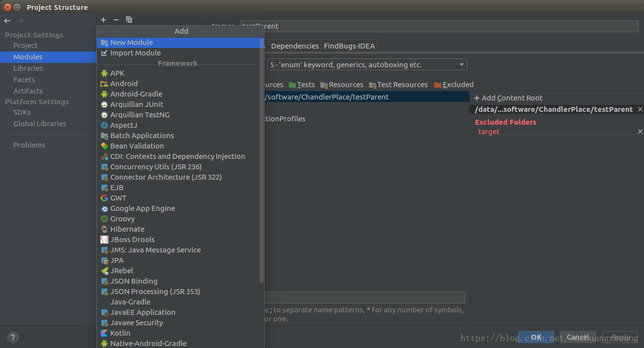Click the minus Remove module icon
The height and width of the screenshot is (348, 644).
click(x=116, y=20)
